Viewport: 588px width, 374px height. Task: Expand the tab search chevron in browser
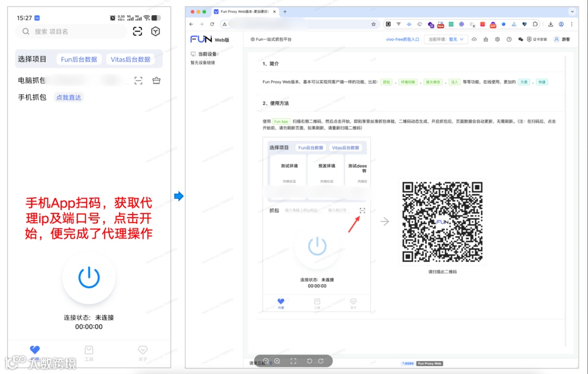pyautogui.click(x=572, y=11)
